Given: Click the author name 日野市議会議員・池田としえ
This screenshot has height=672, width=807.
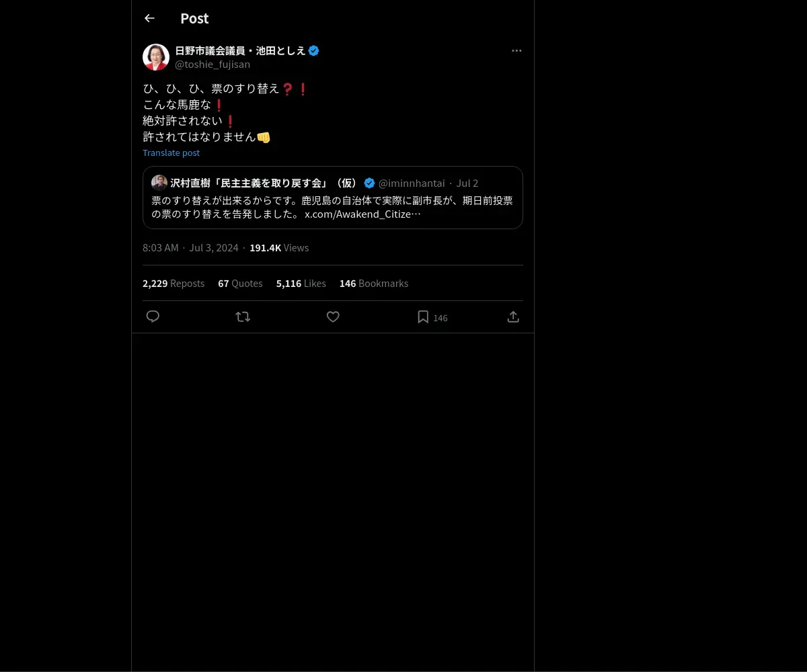Looking at the screenshot, I should [240, 50].
